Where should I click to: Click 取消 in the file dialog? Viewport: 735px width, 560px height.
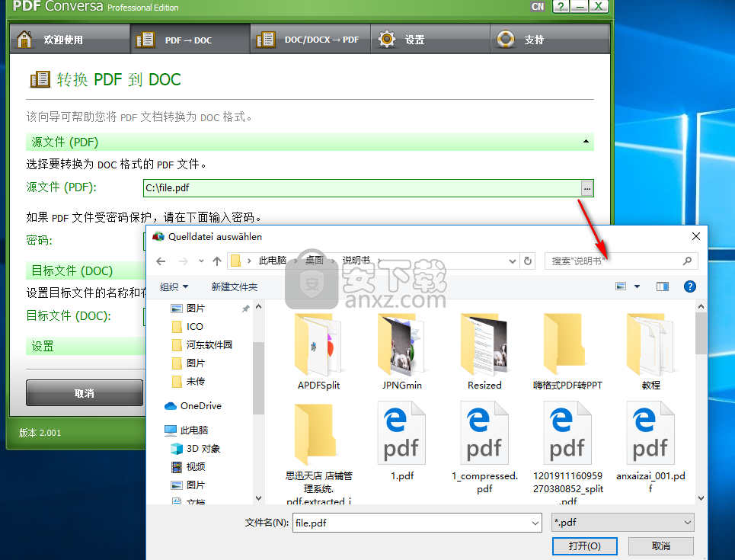pos(661,546)
